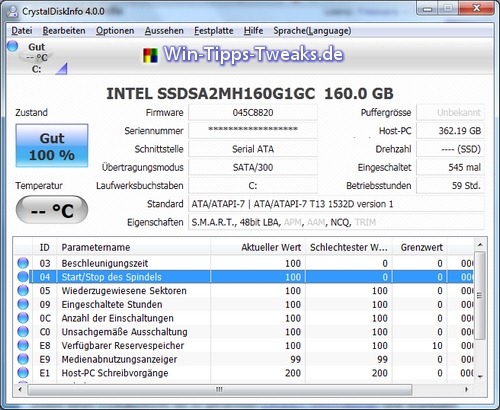Click current value 99 in Medienabnutzungsanzeiger row
The image size is (500, 410).
[295, 359]
